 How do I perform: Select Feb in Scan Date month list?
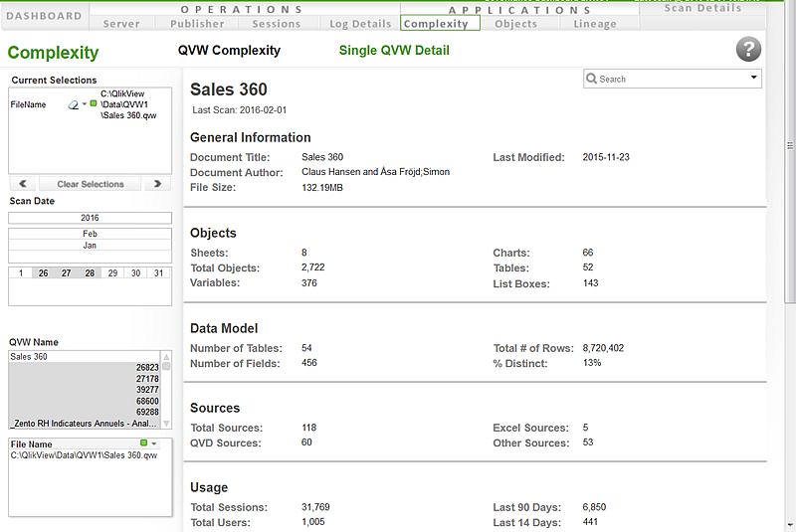tap(90, 233)
